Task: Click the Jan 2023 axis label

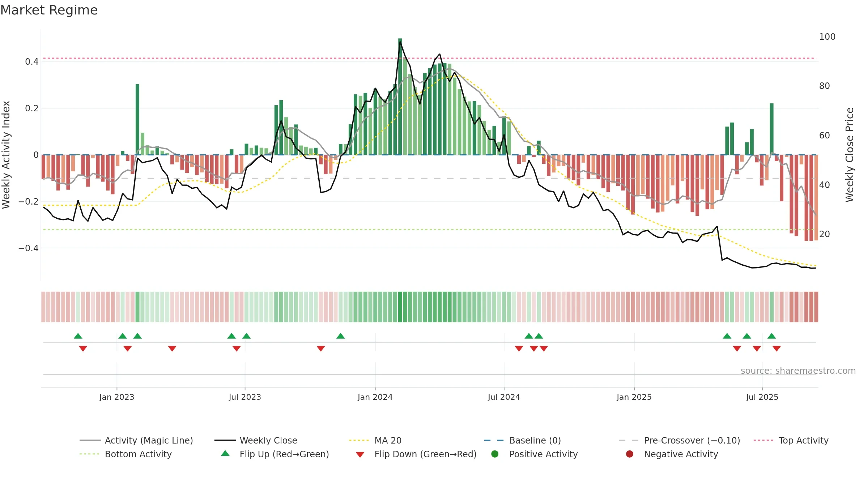Action: tap(116, 397)
